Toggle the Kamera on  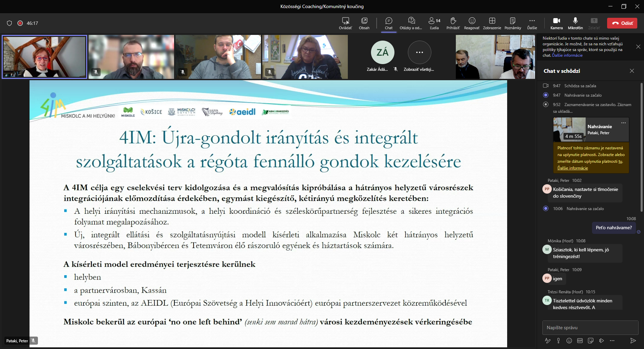click(556, 23)
